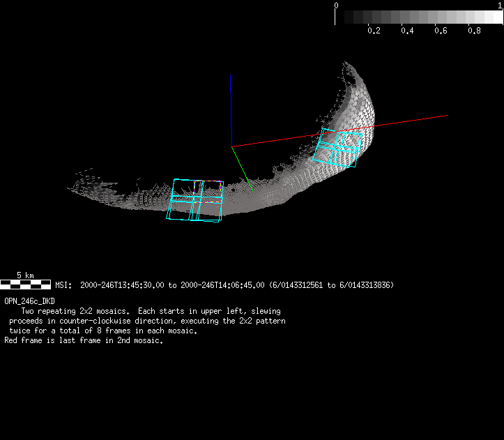Click the MSI start time 2000-246T13:45:30.00
This screenshot has height=440, width=504.
(123, 285)
